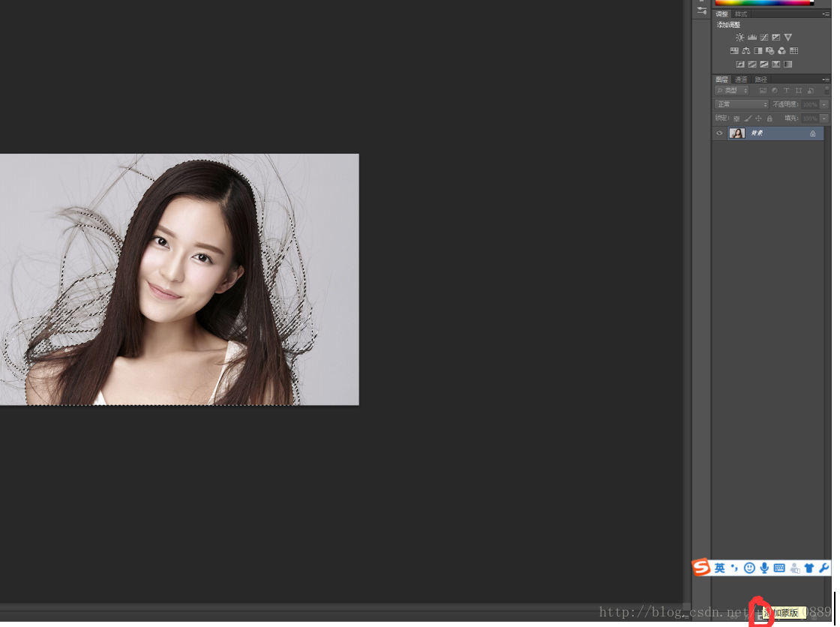Toggle the smart object layer filter
Image resolution: width=840 pixels, height=627 pixels.
coord(811,91)
